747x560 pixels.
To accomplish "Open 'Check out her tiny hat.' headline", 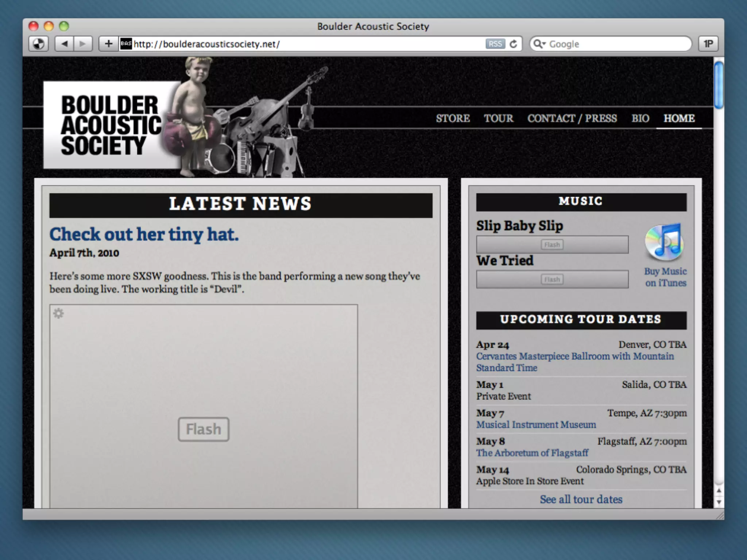I will point(144,234).
